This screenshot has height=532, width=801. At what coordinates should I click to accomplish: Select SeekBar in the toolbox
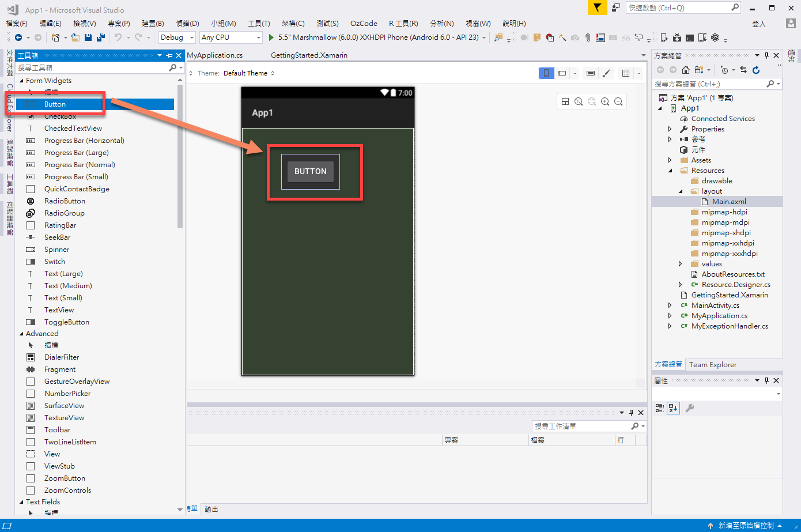[x=57, y=237]
